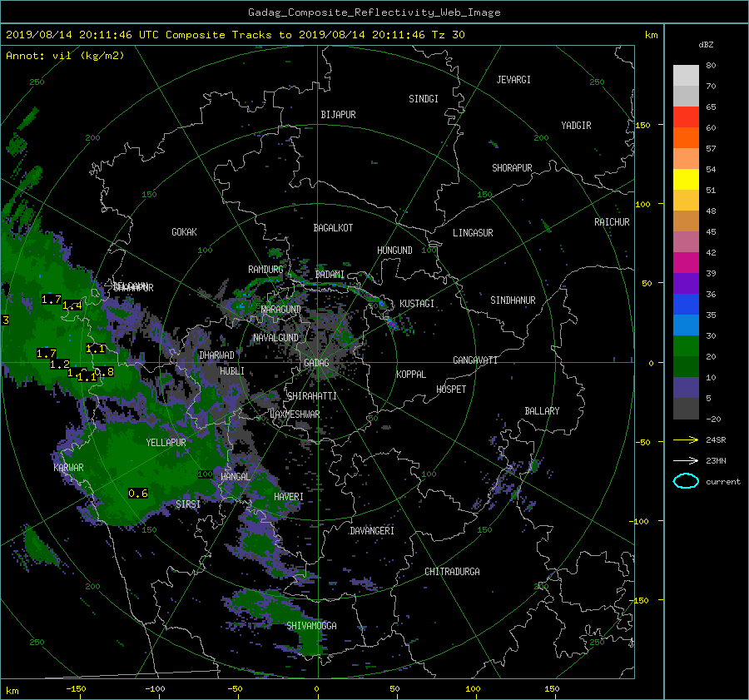Click the yellow 24SR track arrow in legend

coord(686,439)
